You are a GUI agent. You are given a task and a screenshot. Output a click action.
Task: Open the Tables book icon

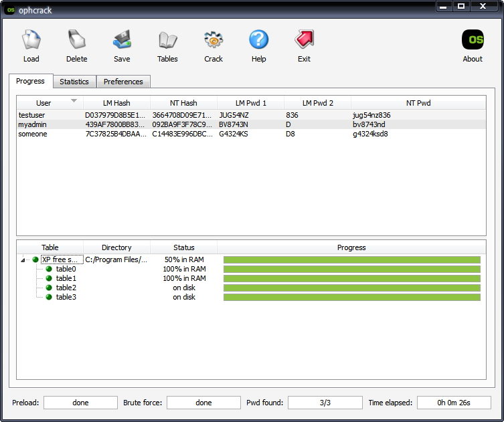click(x=167, y=40)
